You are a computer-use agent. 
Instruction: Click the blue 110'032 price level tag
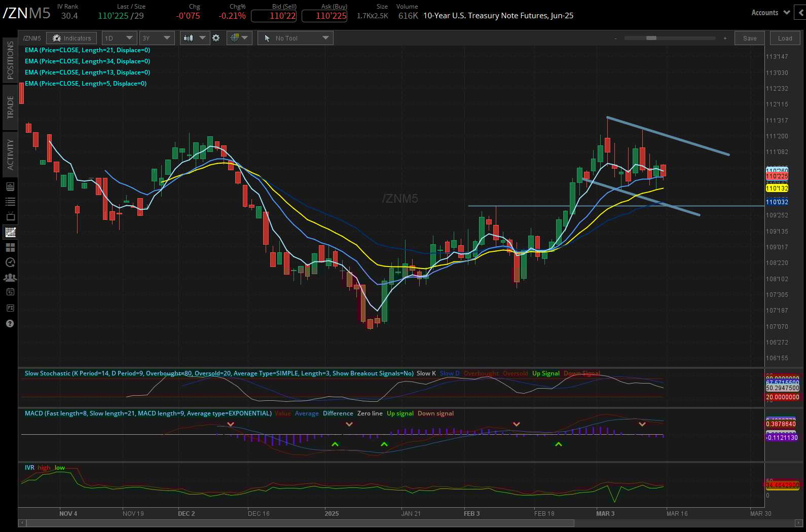coord(777,202)
